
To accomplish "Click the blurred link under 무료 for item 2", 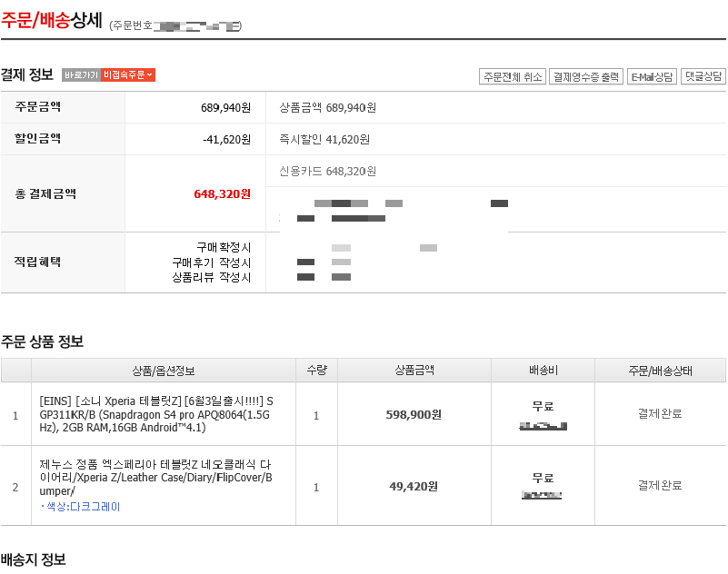I will (543, 495).
